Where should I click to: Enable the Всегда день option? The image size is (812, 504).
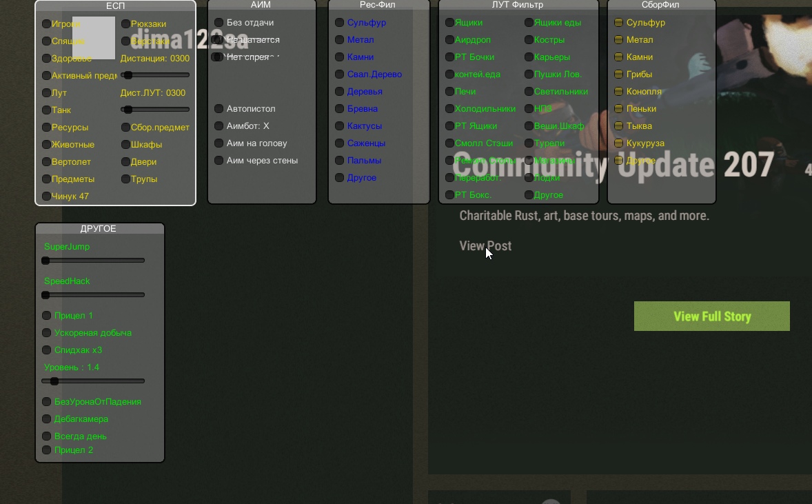coord(46,436)
